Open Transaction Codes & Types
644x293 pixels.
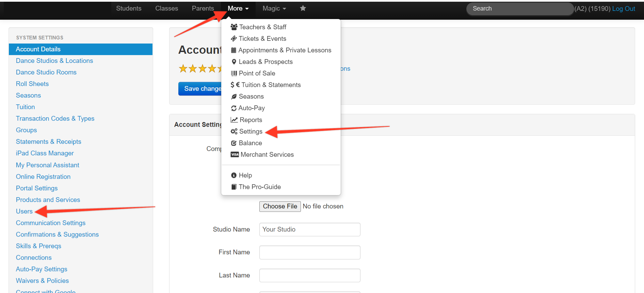[55, 119]
